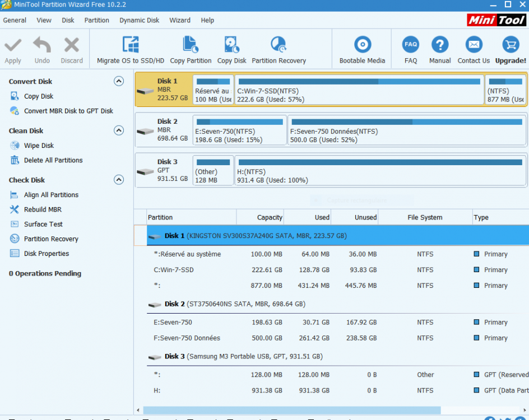
Task: Open the Manual icon
Action: point(440,45)
